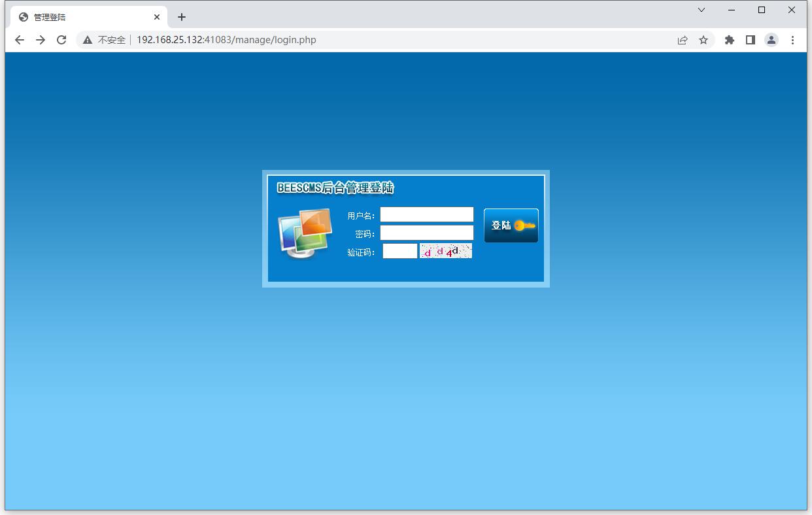
Task: Close the 管理登陆 tab
Action: (157, 17)
